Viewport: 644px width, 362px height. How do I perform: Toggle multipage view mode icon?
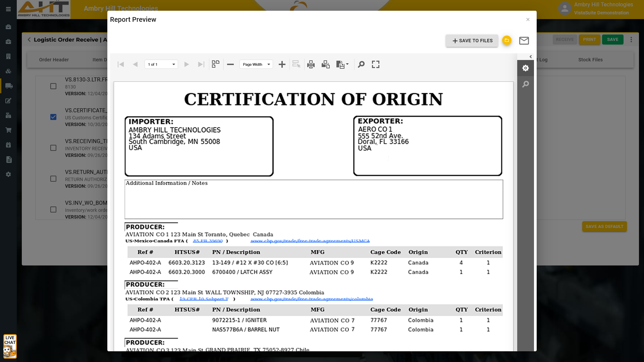click(x=216, y=64)
